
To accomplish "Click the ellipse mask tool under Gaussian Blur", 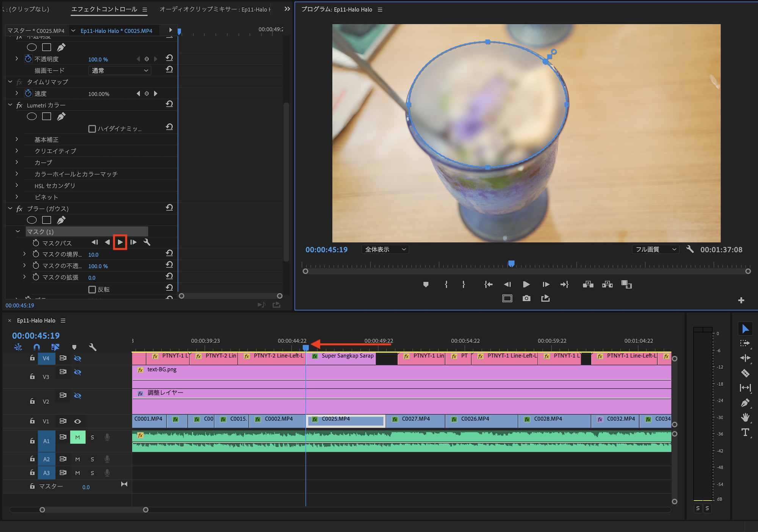I will click(32, 220).
